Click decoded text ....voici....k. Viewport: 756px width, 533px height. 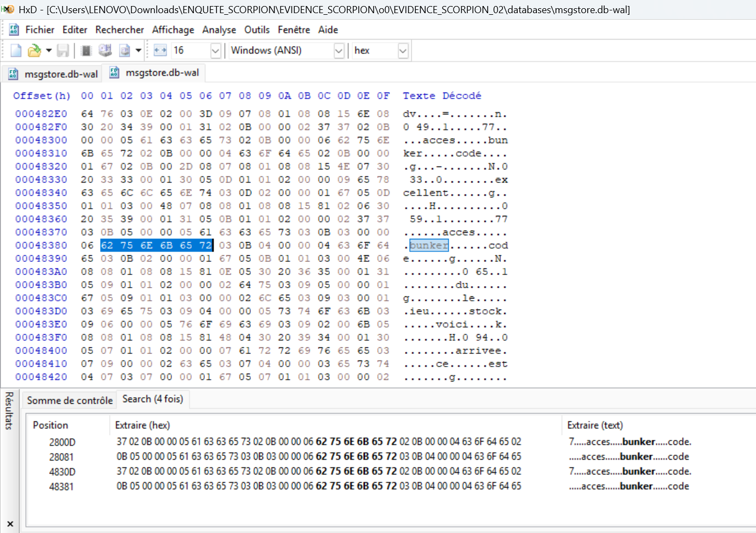[455, 324]
